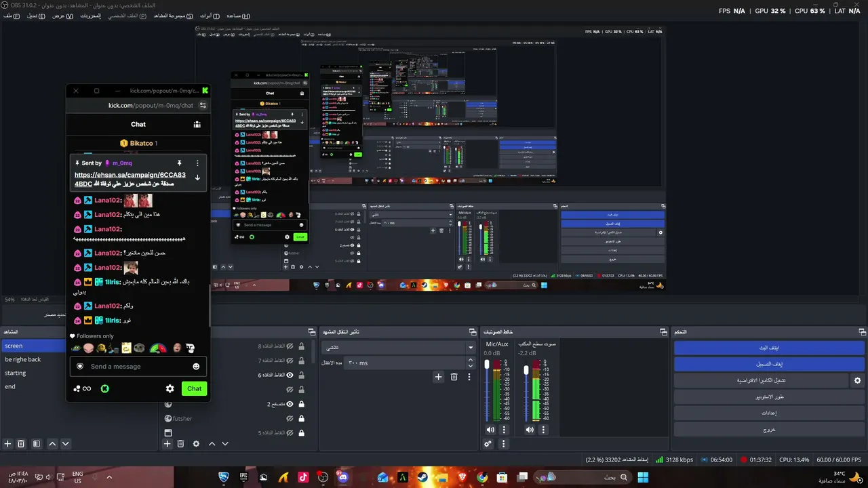The image size is (868, 488).
Task: Enable Studio Mode (طور الاستوديو)
Action: [769, 396]
